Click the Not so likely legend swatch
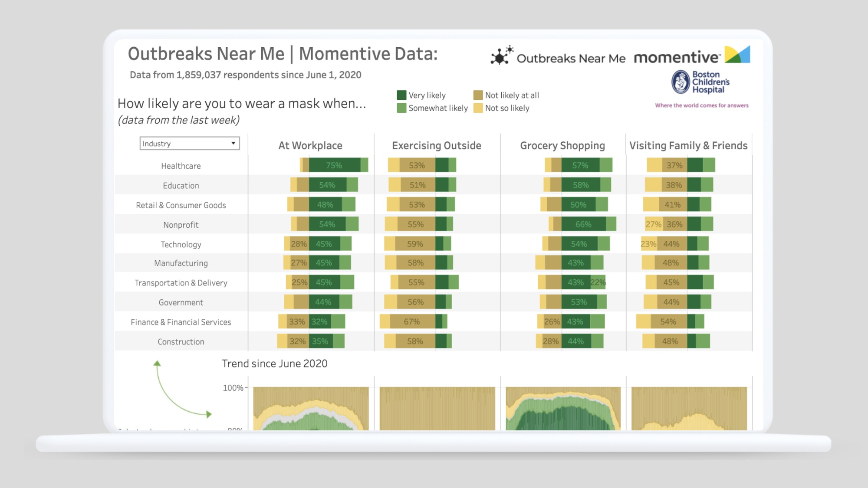Screen dimensions: 868x488 pos(478,108)
